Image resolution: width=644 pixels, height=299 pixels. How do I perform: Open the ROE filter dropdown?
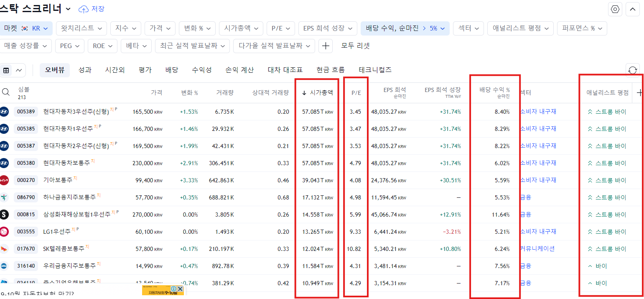click(x=102, y=46)
